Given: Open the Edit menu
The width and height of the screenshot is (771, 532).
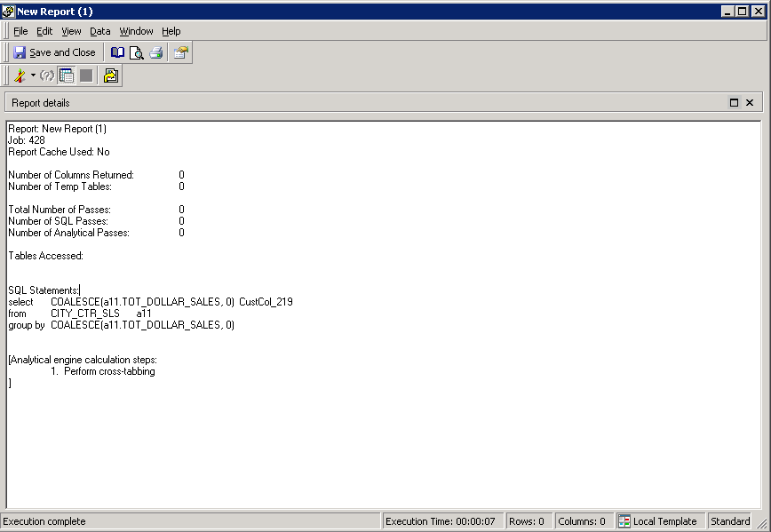Looking at the screenshot, I should pos(44,31).
